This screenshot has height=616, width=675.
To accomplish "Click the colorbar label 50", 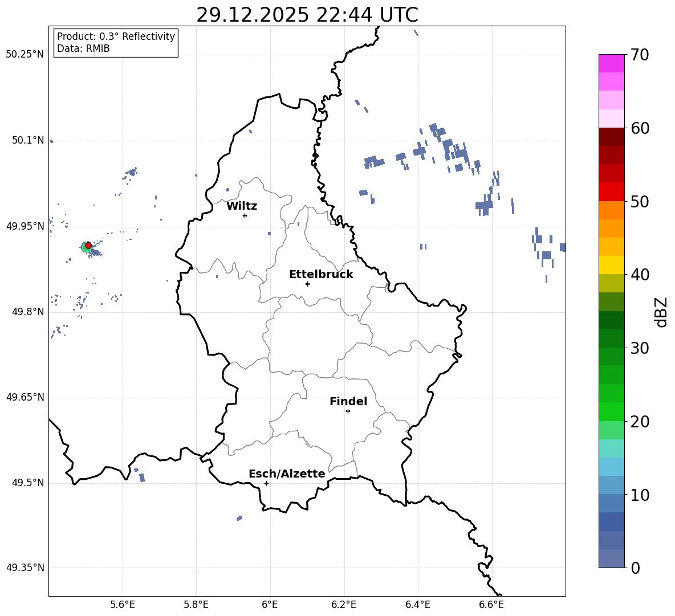I will pos(640,202).
